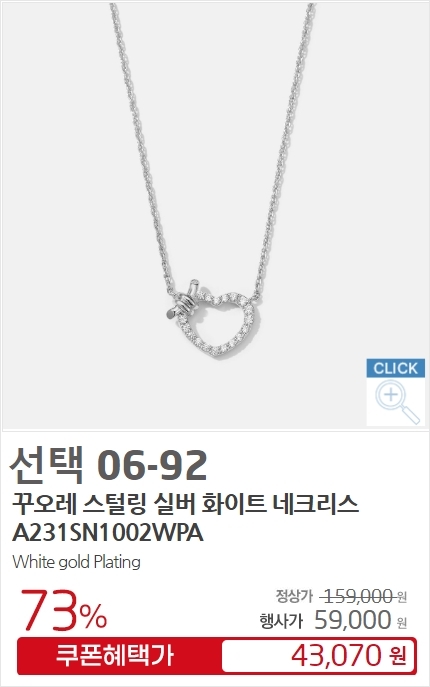Open product title 꾸오레 스털링 실버 화이트 네크리스
This screenshot has width=430, height=687.
click(x=185, y=505)
